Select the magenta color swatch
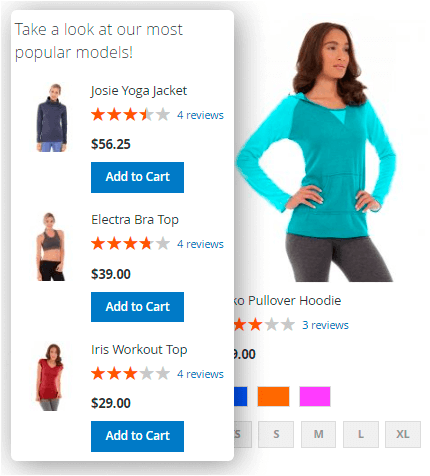Viewport: 430px width, 476px height. [315, 396]
